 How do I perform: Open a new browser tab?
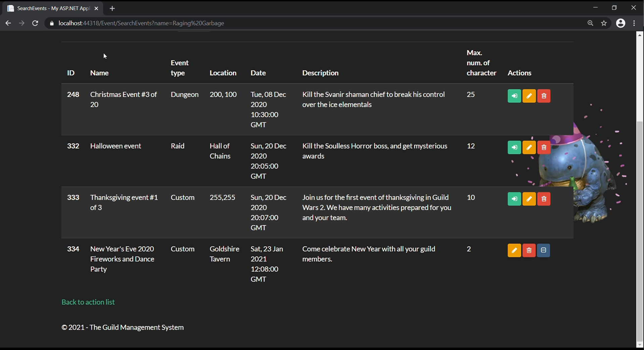point(112,8)
